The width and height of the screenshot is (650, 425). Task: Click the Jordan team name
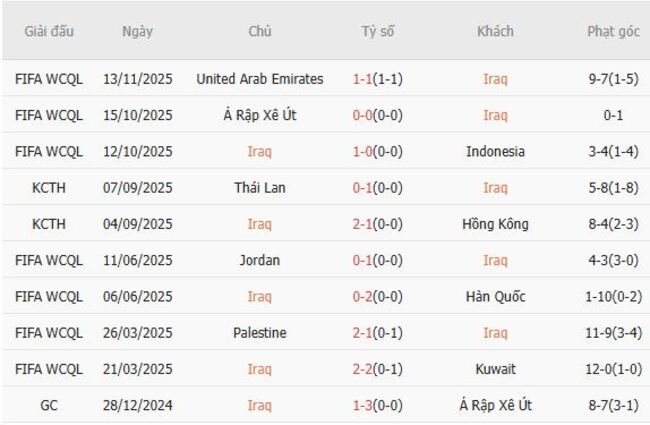click(x=260, y=260)
